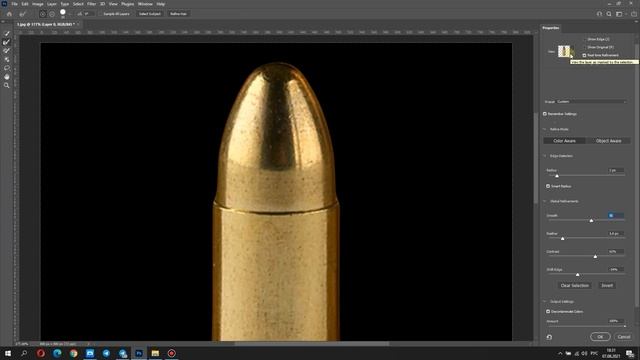Click the Photoshop logo in menu bar
640x360 pixels.
coord(4,4)
